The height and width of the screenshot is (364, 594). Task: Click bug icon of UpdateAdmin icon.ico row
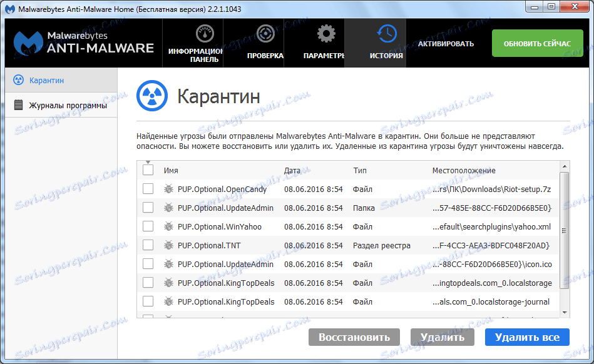coord(168,264)
